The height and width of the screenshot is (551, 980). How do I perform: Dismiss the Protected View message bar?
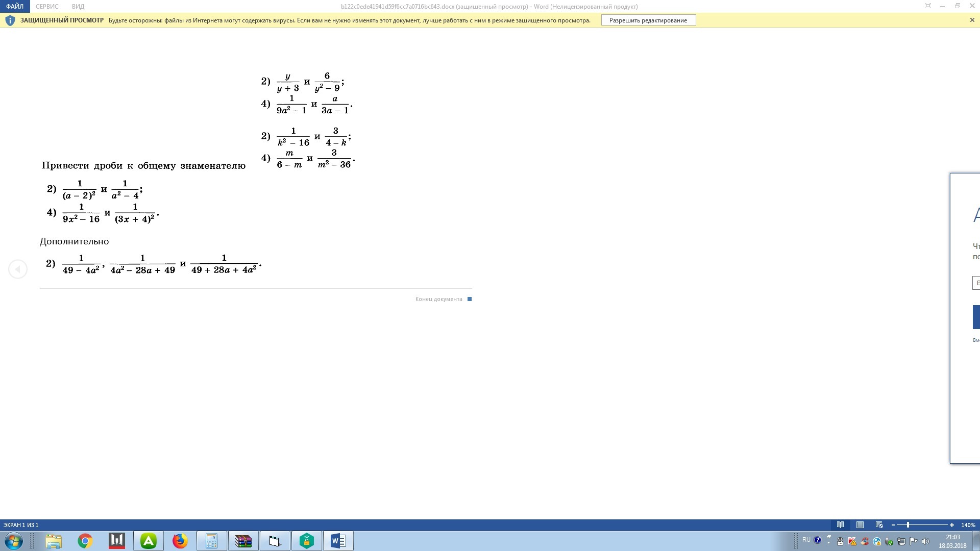(972, 20)
